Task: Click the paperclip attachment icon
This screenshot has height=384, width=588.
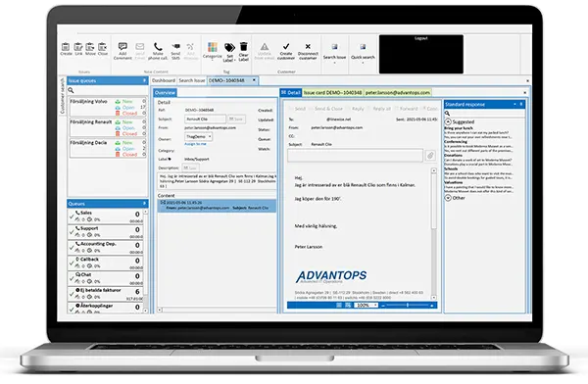Action: point(430,155)
